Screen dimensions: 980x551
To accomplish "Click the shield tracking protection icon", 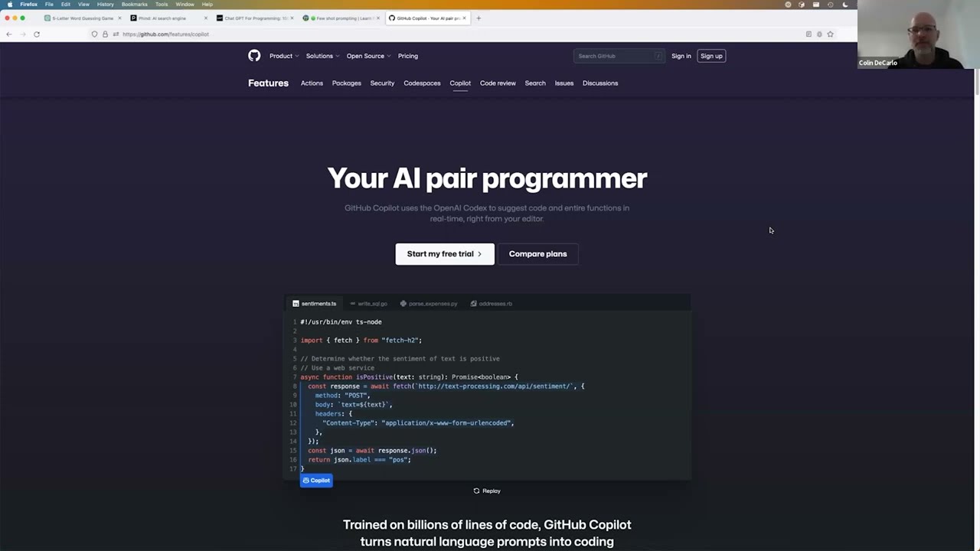I will point(94,34).
